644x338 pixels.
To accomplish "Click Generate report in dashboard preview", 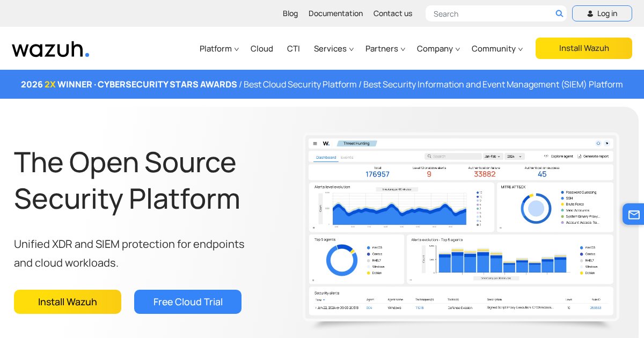I will [x=593, y=156].
